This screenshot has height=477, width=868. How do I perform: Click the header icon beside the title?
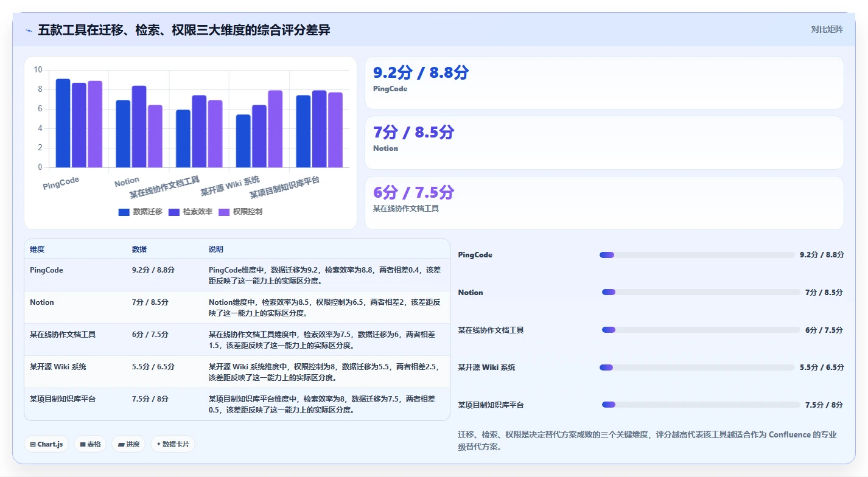(x=29, y=30)
